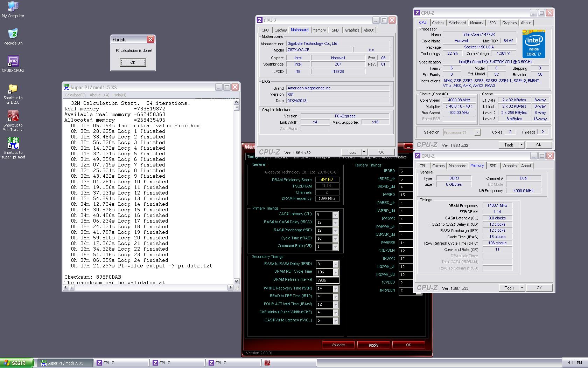588x368 pixels.
Task: Click the tWRPRE value field in MemTweak
Action: (x=406, y=243)
